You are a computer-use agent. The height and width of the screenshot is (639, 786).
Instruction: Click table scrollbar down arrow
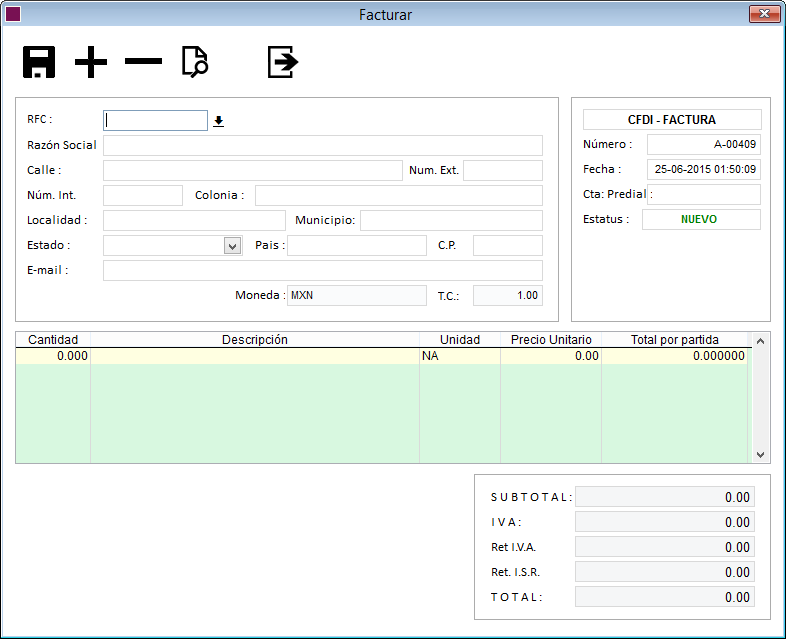pos(760,455)
